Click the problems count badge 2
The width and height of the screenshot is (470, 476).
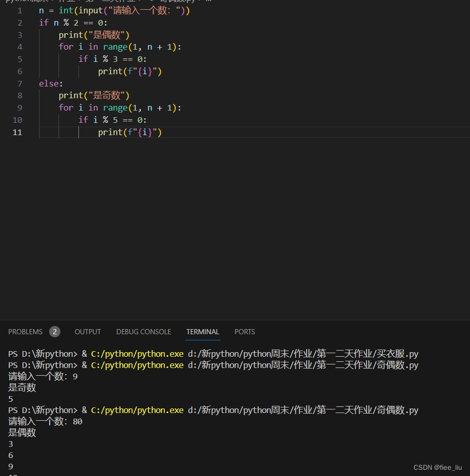tap(55, 332)
